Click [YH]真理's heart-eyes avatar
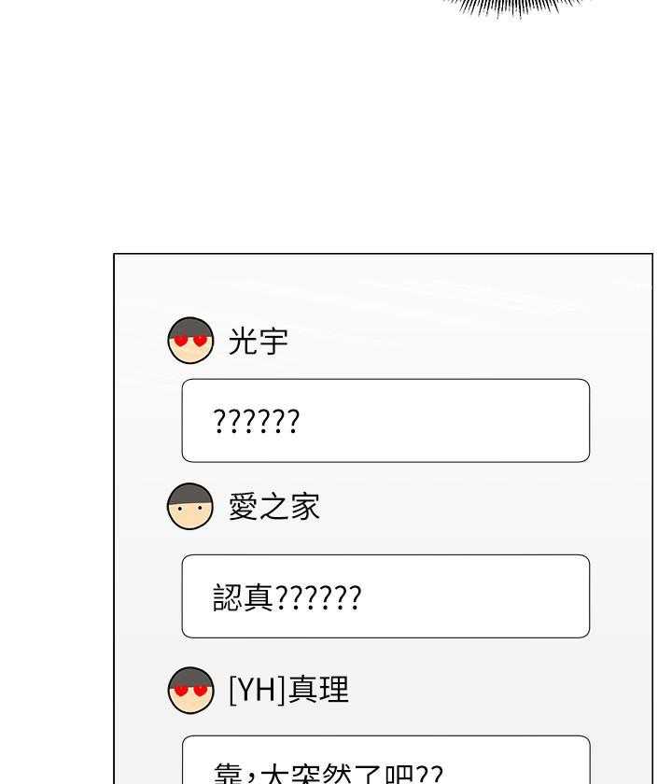Image resolution: width=672 pixels, height=784 pixels. tap(190, 690)
